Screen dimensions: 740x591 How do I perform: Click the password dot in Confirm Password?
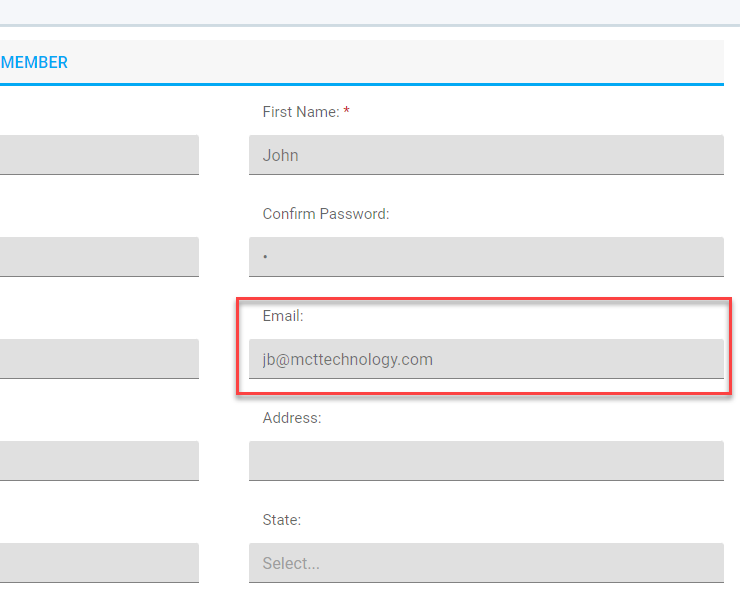click(265, 257)
